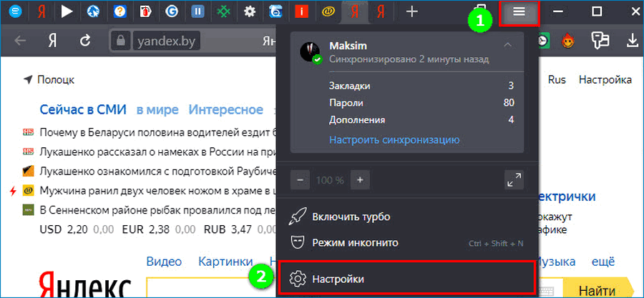
Task: Click ещё to show more services
Action: tap(603, 262)
